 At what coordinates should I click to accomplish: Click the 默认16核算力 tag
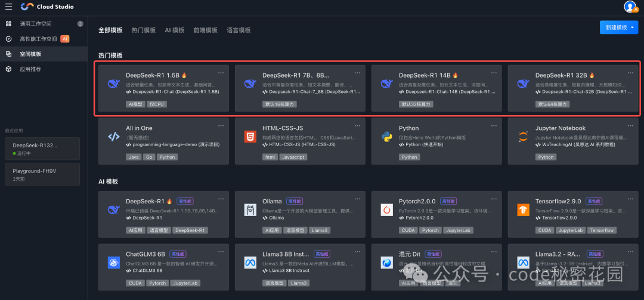279,104
